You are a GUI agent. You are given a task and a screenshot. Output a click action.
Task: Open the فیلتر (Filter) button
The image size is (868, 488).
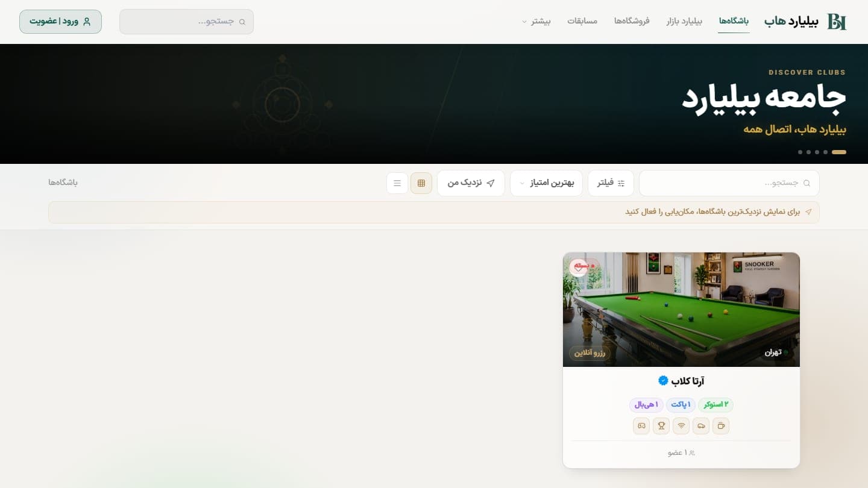coord(611,183)
